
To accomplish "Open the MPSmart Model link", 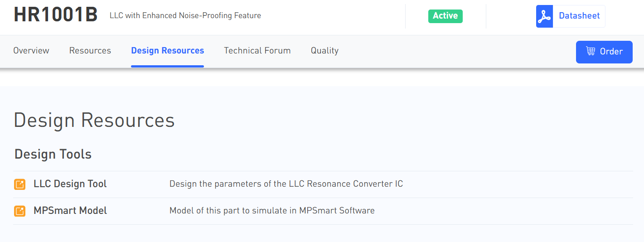I will tap(70, 211).
